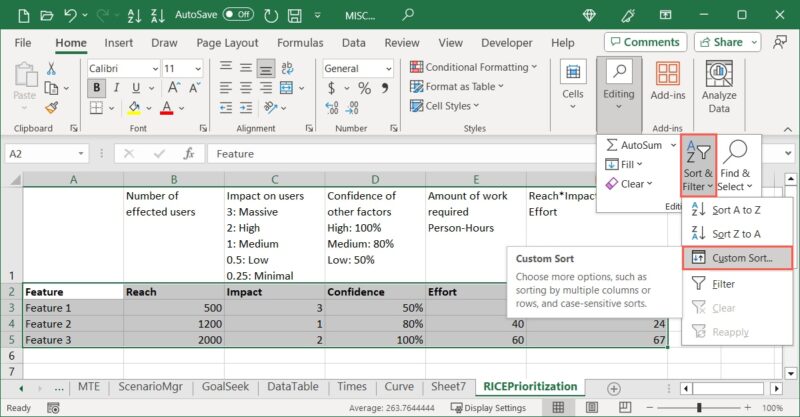Apply Comma Style format
The height and width of the screenshot is (417, 800).
(x=385, y=88)
